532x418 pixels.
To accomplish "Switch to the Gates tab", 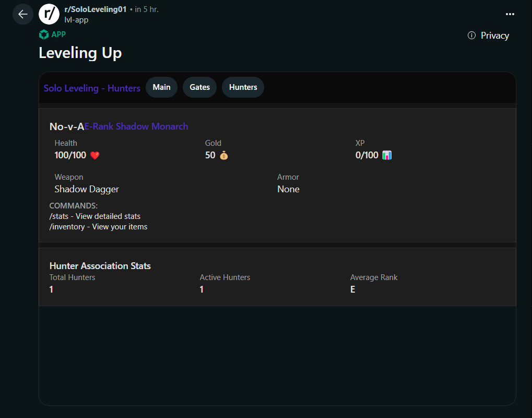I will pyautogui.click(x=199, y=87).
